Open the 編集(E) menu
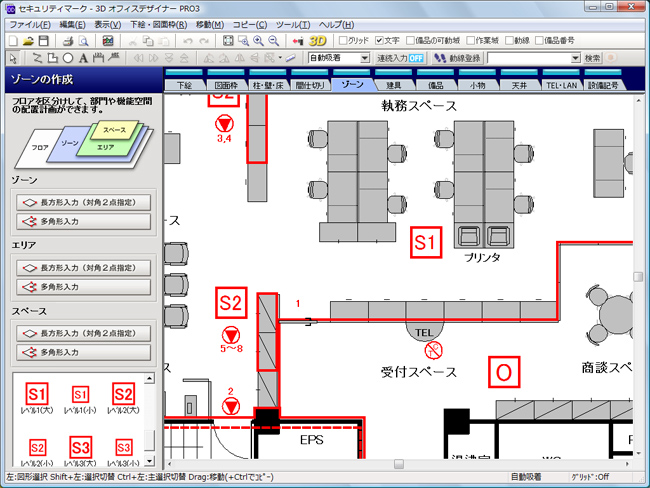This screenshot has width=650, height=488. pos(72,25)
